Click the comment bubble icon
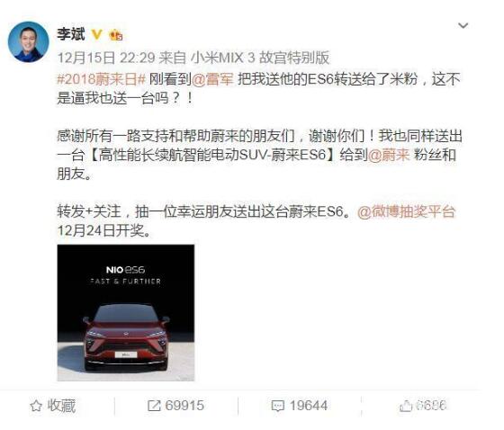The height and width of the screenshot is (430, 504). (x=278, y=406)
